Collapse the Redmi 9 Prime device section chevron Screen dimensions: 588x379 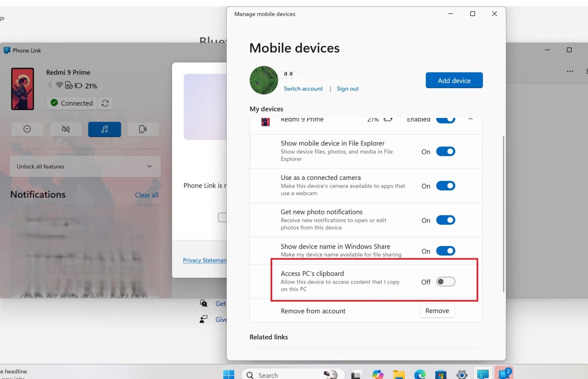click(x=471, y=119)
